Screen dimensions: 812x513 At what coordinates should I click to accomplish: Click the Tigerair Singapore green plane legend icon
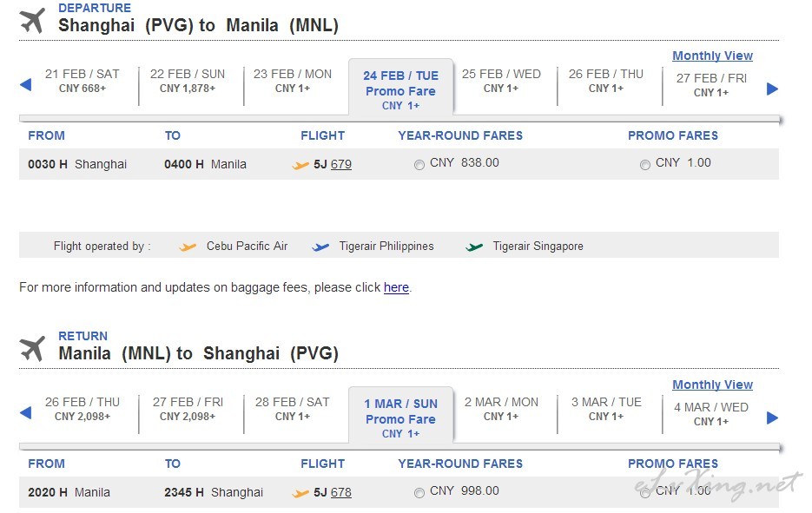[x=474, y=247]
